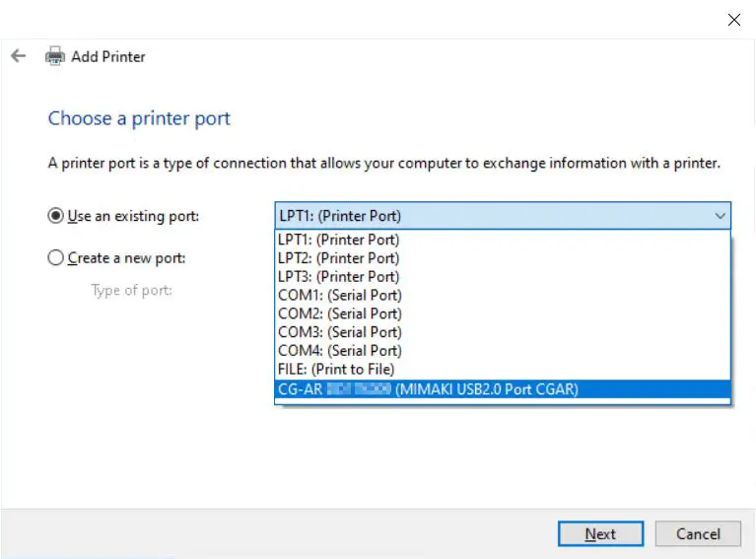
Task: Click the Cancel button
Action: tap(698, 534)
